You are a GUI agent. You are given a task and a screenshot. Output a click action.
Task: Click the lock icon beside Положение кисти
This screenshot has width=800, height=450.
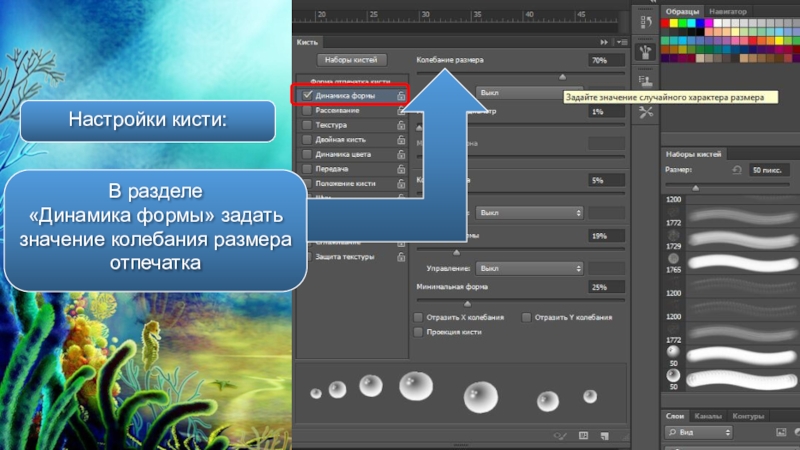click(x=401, y=184)
